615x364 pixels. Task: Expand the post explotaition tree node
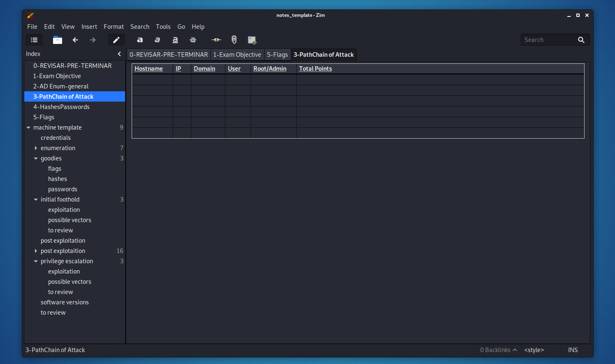coord(36,251)
